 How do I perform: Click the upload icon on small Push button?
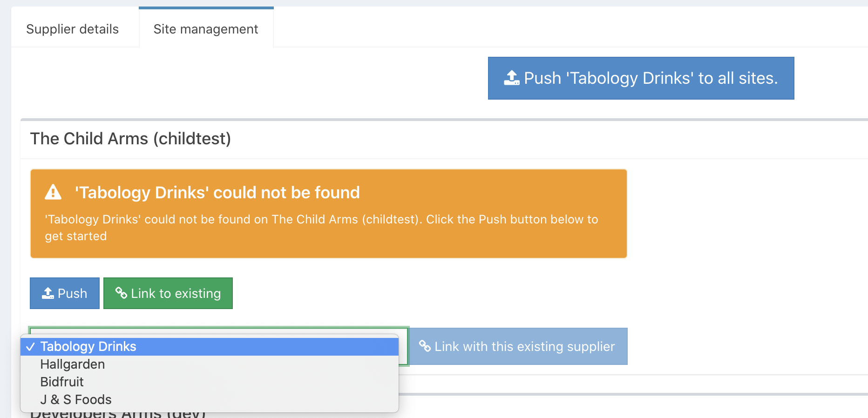pos(47,293)
